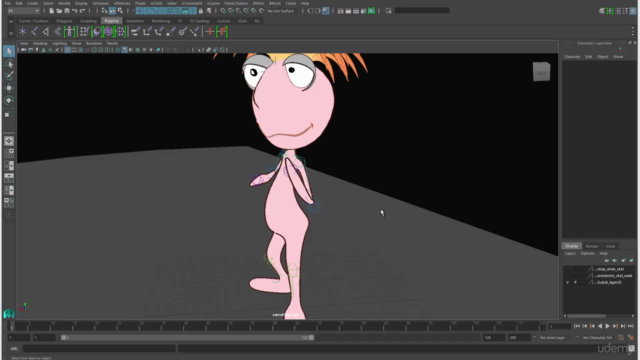Open the viewport Shading menu
Image resolution: width=640 pixels, height=360 pixels.
(40, 43)
